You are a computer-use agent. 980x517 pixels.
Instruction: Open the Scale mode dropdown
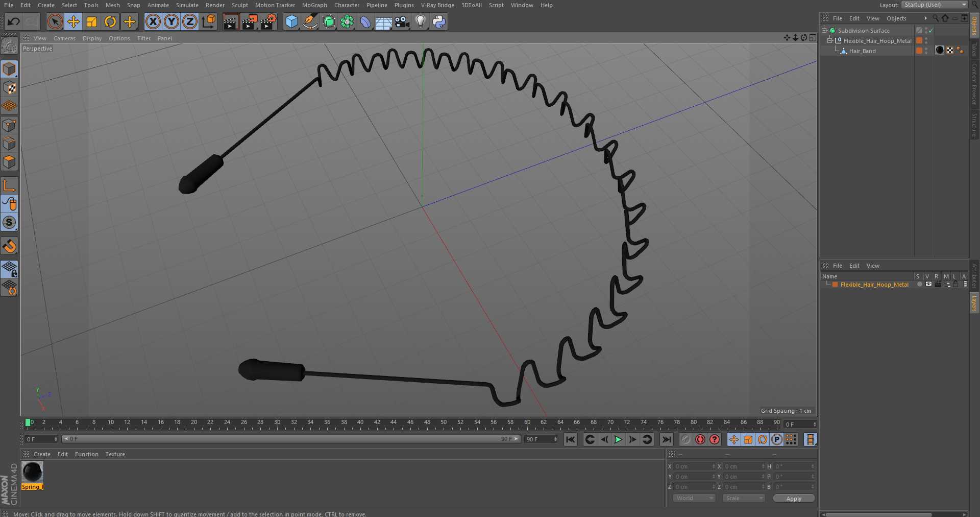pos(743,498)
